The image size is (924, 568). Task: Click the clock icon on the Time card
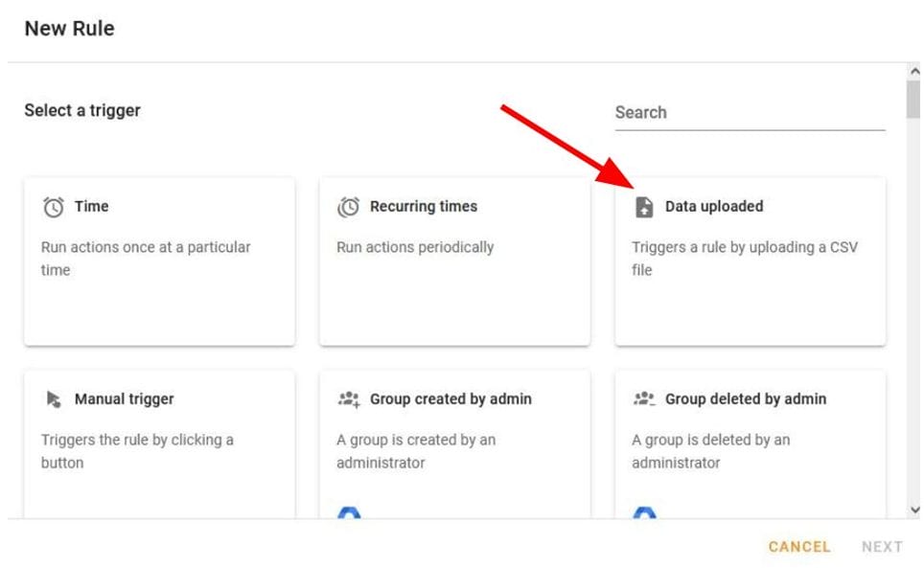(55, 206)
